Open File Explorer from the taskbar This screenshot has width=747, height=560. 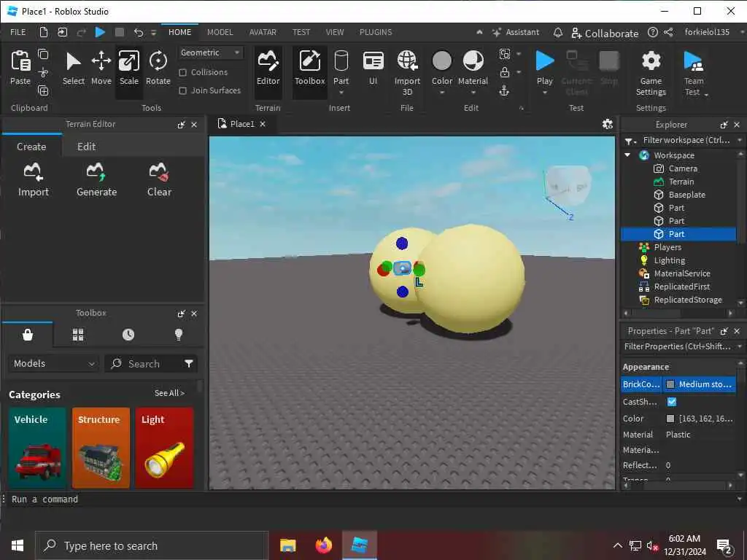click(x=287, y=545)
